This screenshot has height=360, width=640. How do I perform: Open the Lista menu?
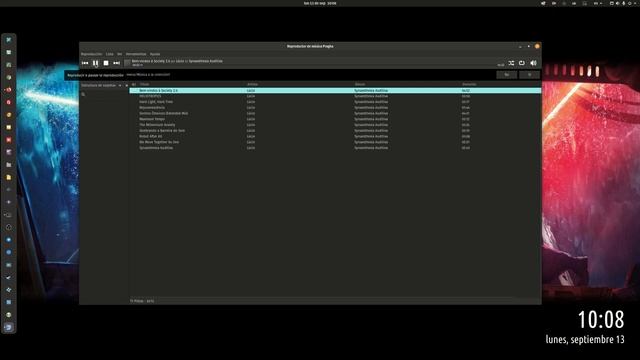110,54
